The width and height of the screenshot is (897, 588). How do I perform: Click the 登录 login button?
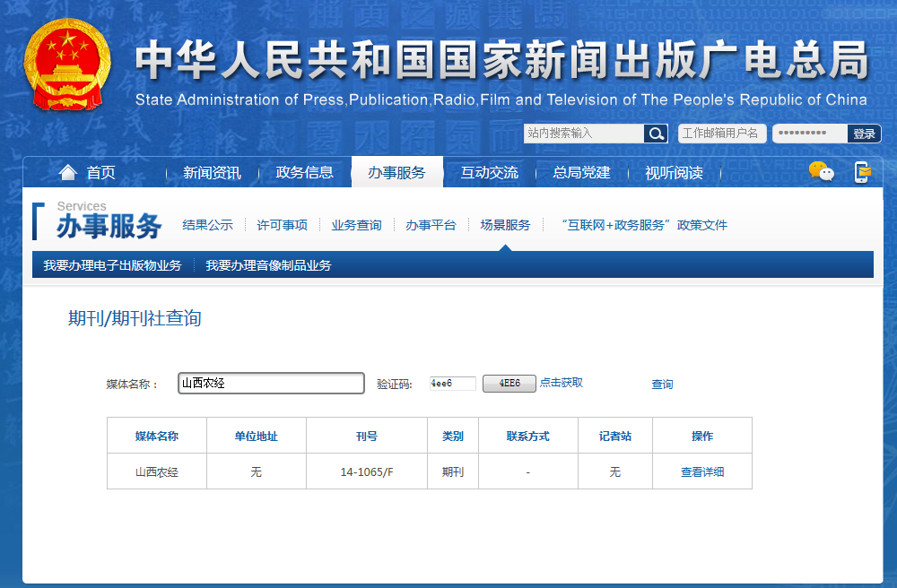click(x=864, y=134)
